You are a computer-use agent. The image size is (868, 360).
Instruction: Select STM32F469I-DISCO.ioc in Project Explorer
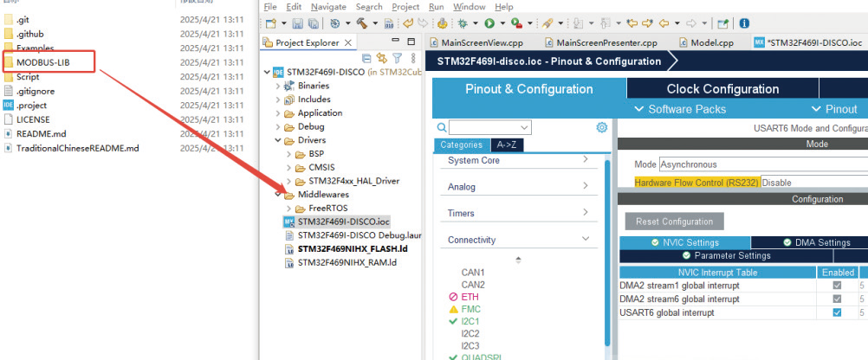344,222
